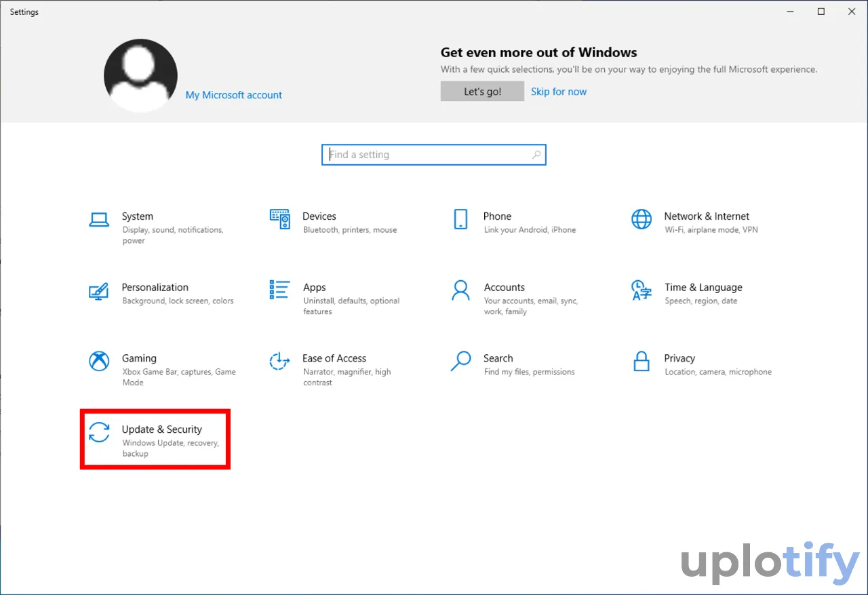The image size is (868, 595).
Task: Click 'Your accounts, email, sync, work, family' text
Action: 531,306
